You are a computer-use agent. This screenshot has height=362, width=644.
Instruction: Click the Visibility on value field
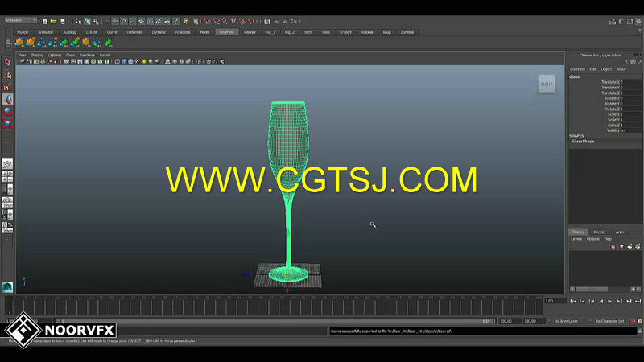tap(630, 130)
